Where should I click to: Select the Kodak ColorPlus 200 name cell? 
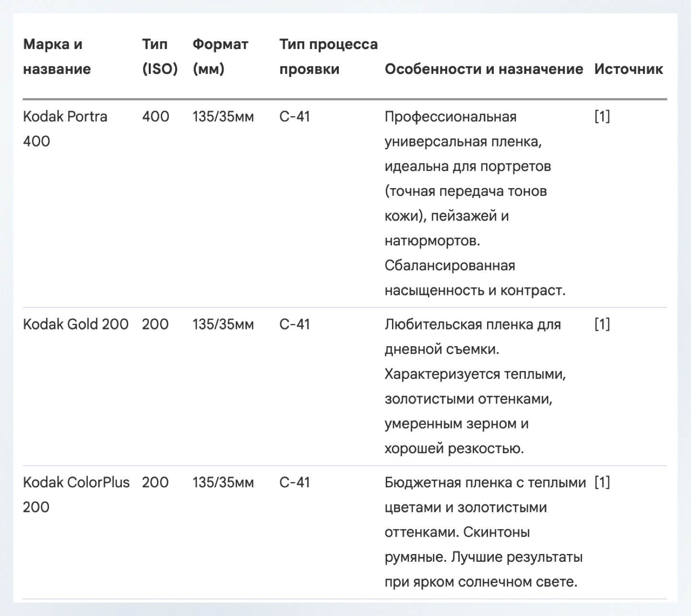76,495
